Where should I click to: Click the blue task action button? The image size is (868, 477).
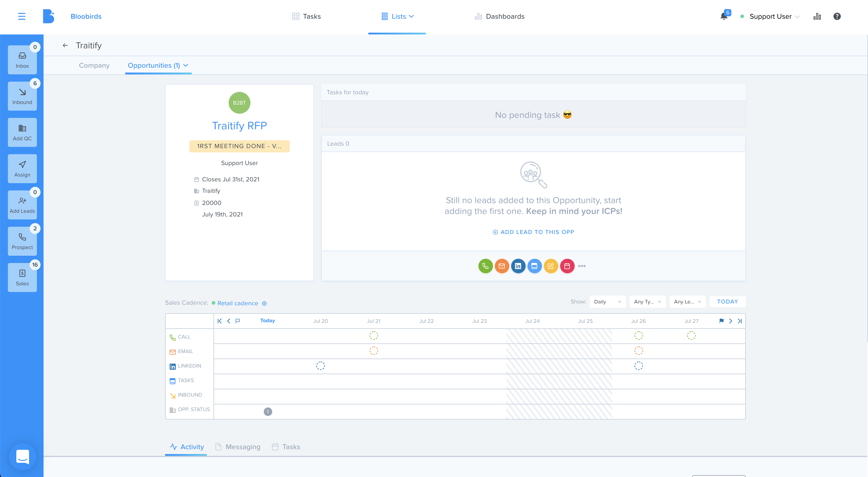coord(534,266)
